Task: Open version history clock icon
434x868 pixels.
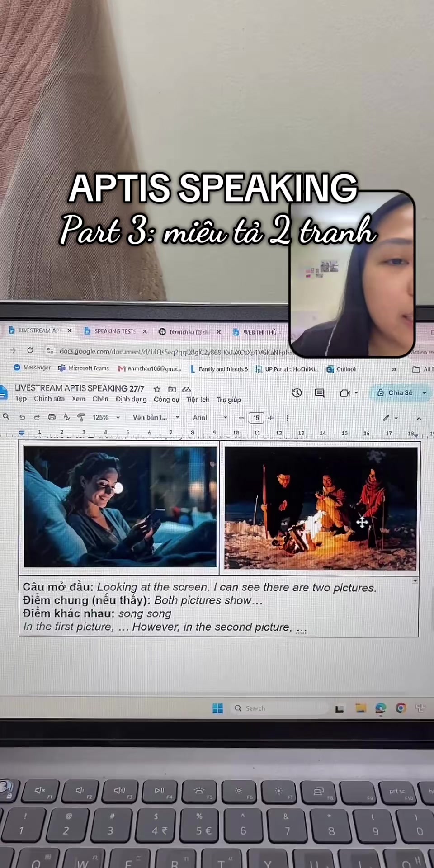Action: tap(297, 393)
